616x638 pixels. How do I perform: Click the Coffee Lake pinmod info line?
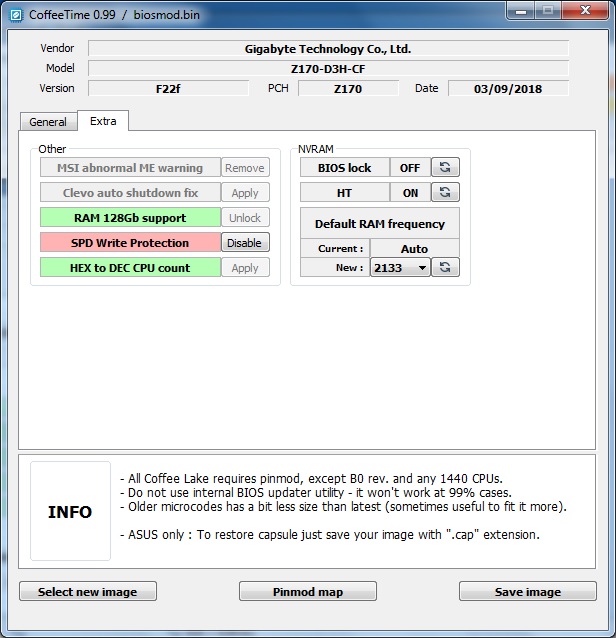(312, 478)
